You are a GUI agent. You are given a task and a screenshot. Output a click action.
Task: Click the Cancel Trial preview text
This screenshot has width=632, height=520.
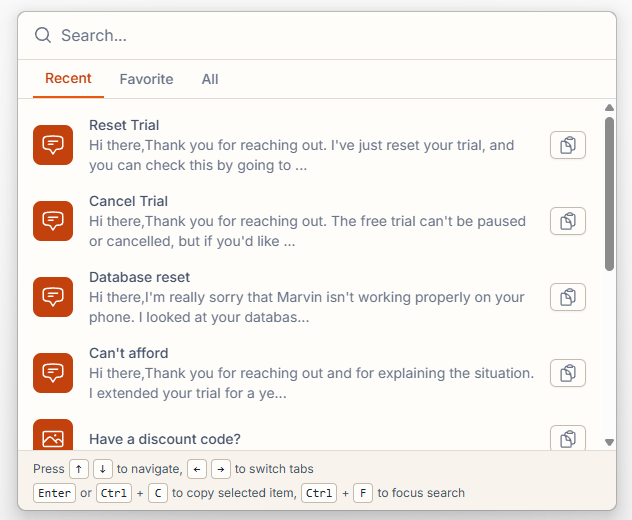tap(307, 231)
